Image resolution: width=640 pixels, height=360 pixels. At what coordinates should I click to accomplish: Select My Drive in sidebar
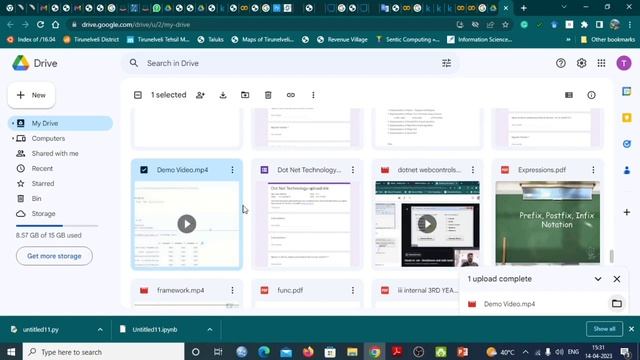pyautogui.click(x=60, y=123)
